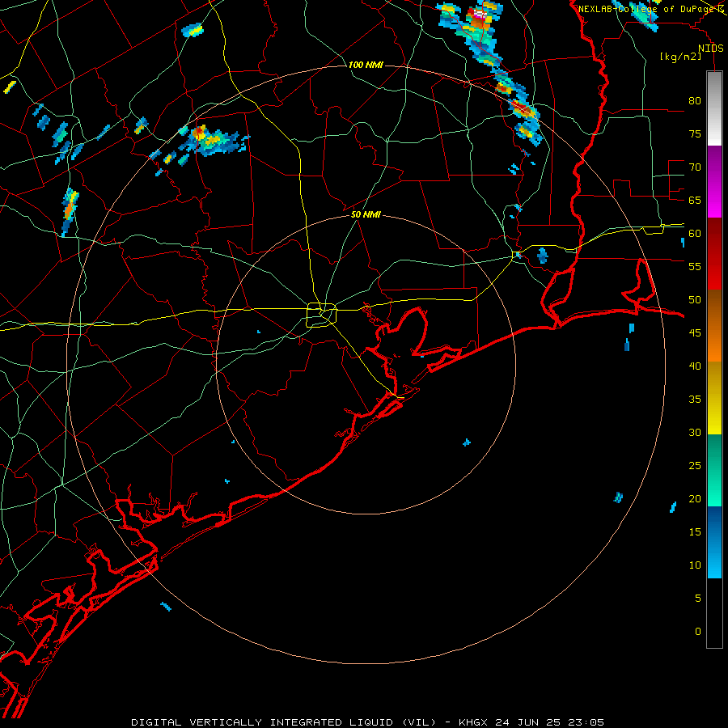Screen dimensions: 728x728
Task: Pick the red segment of the color bar
Action: [714, 254]
